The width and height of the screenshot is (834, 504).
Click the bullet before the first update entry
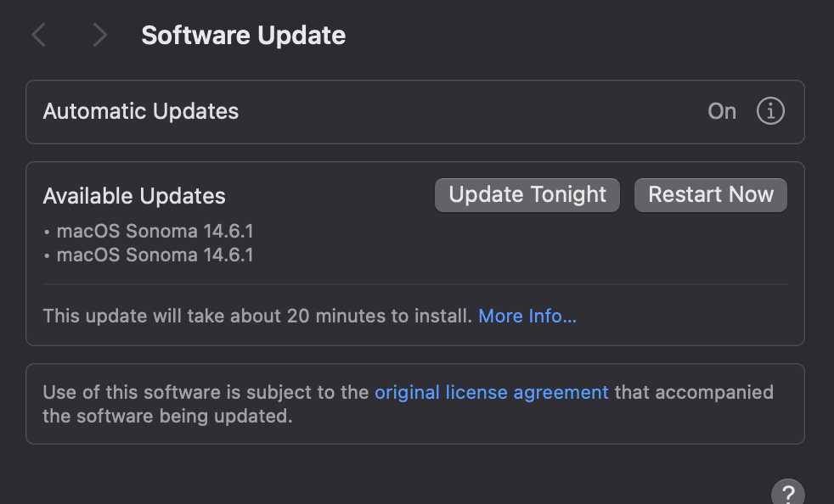[47, 231]
